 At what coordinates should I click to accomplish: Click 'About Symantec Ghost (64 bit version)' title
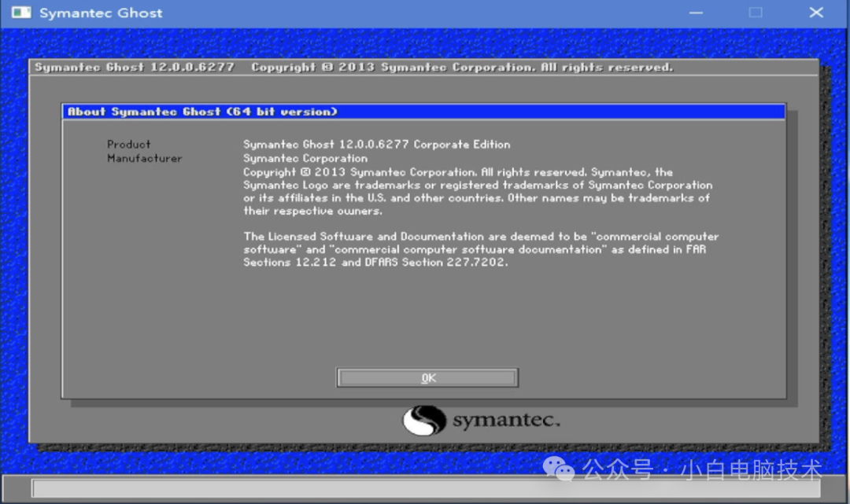[x=202, y=112]
